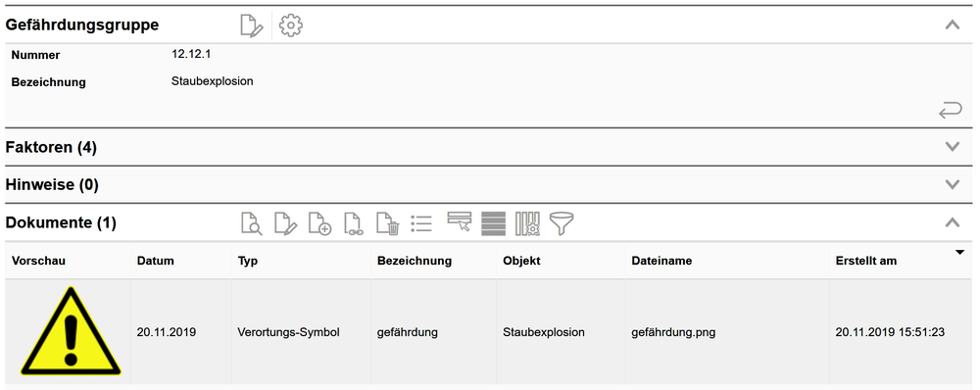This screenshot has width=980, height=390.
Task: Delete document using trash icon
Action: pos(387,223)
